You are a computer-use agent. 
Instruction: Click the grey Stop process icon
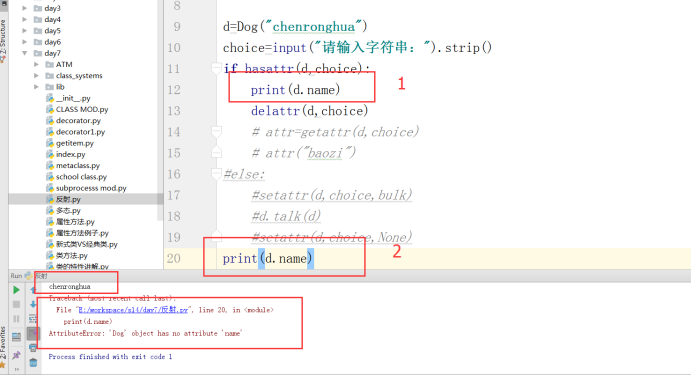[16, 304]
